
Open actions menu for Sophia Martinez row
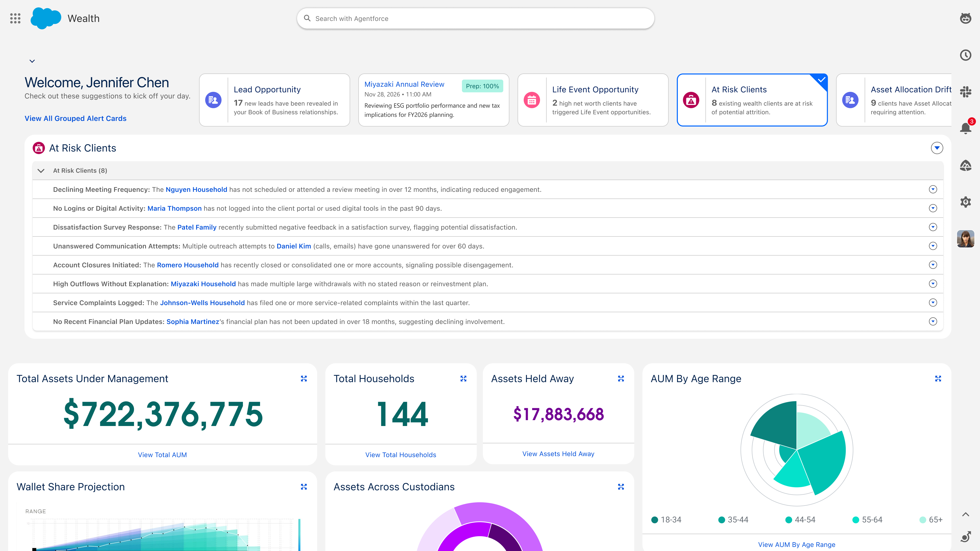(933, 321)
